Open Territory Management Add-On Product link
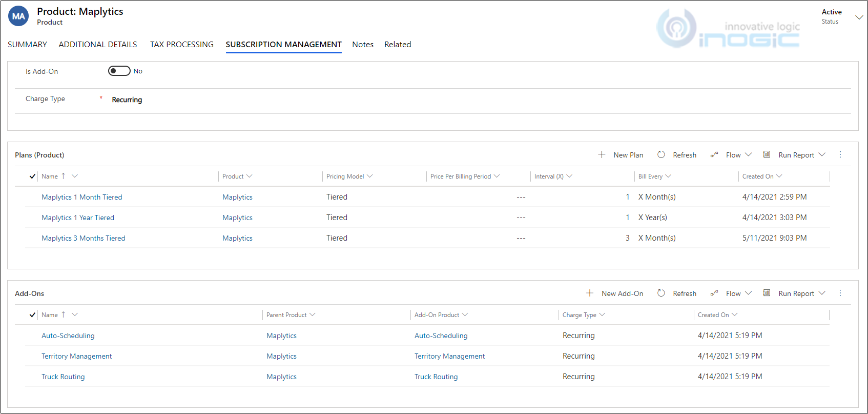The height and width of the screenshot is (414, 868). tap(449, 356)
